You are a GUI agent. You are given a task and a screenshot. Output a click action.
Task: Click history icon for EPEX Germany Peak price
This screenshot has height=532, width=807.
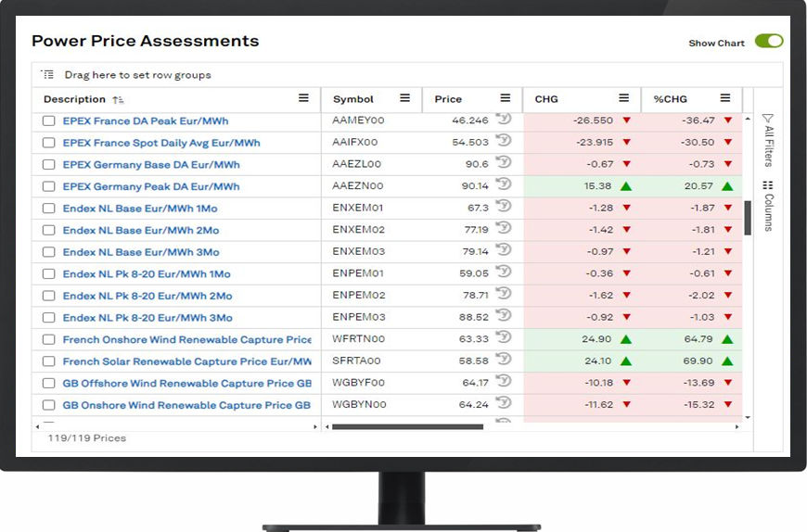504,185
